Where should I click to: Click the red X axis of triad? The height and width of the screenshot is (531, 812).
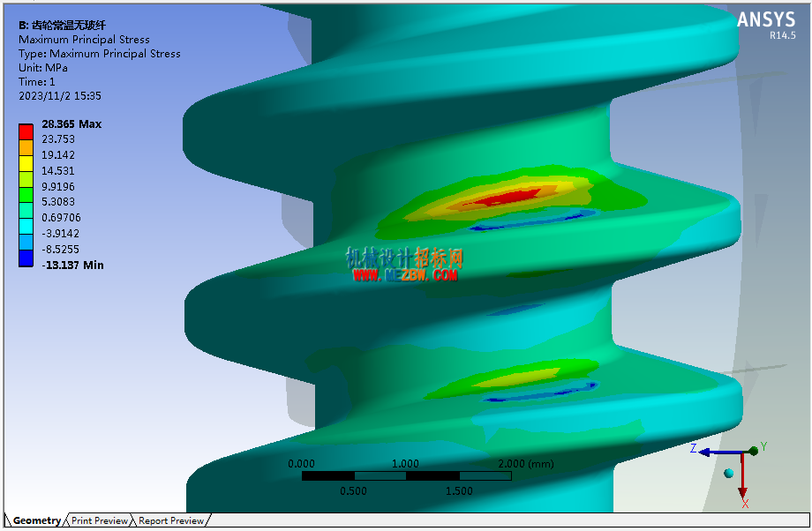point(742,476)
